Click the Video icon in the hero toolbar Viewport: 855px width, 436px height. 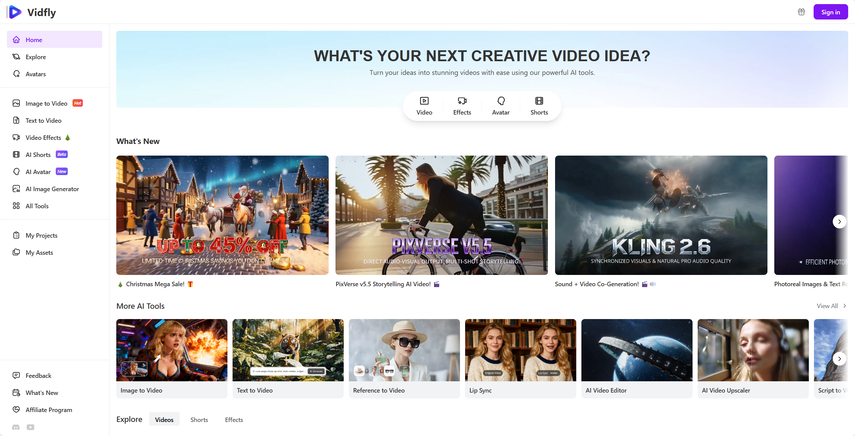[x=424, y=101]
